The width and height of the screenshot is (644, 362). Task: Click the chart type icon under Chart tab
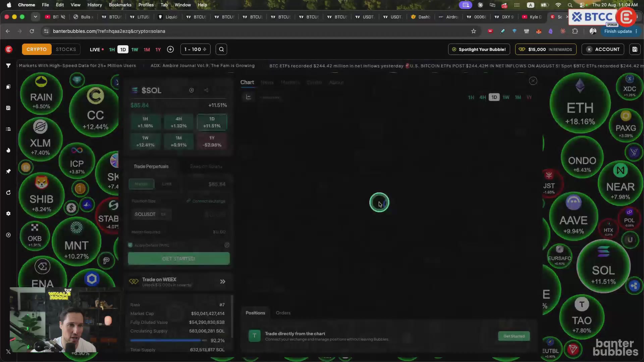249,97
